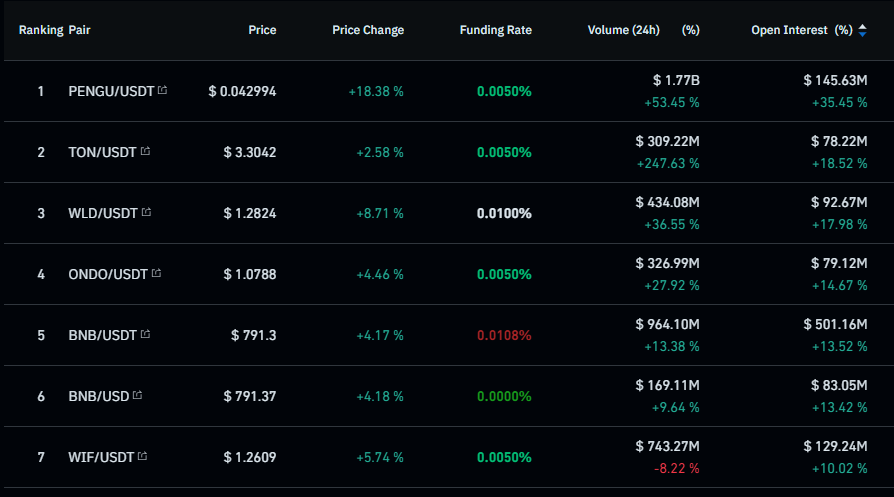This screenshot has height=497, width=894.
Task: Click price change +4.18 %
Action: pos(380,396)
